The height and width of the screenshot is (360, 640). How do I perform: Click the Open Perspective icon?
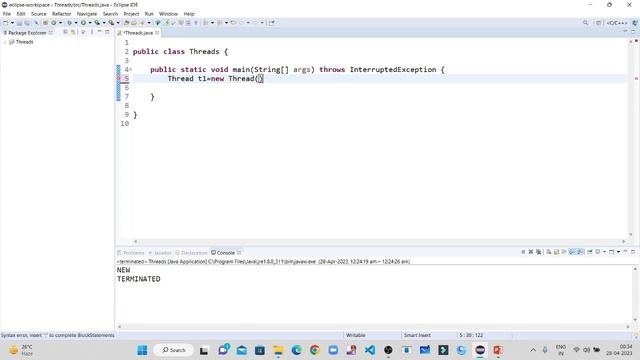click(598, 23)
